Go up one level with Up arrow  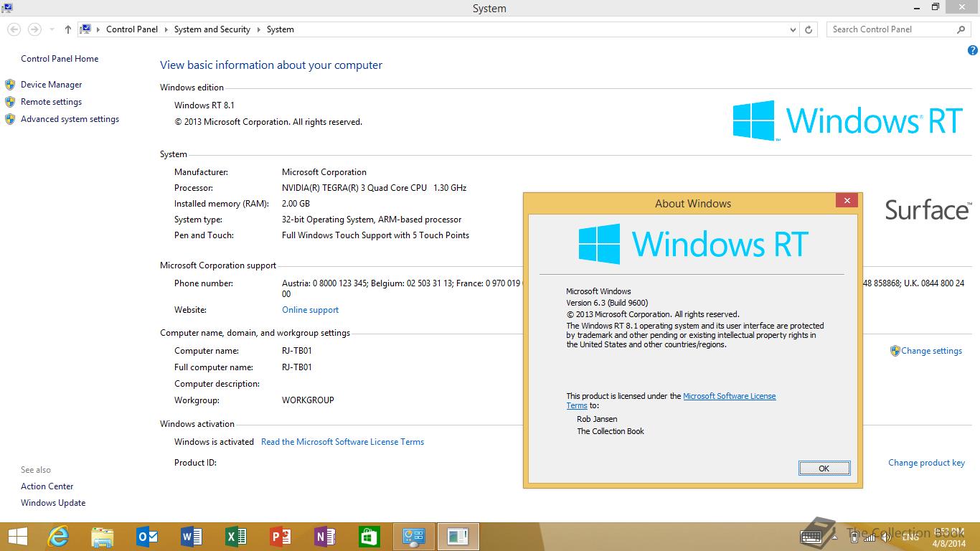tap(67, 29)
